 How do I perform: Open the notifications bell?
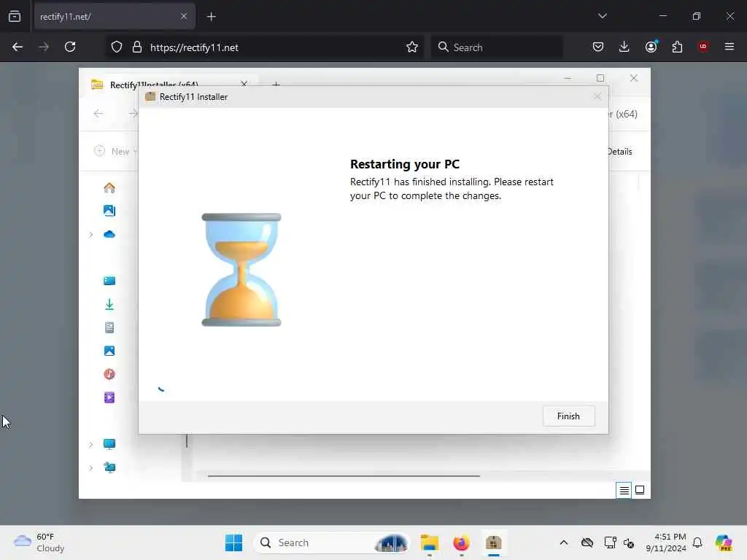coord(697,542)
